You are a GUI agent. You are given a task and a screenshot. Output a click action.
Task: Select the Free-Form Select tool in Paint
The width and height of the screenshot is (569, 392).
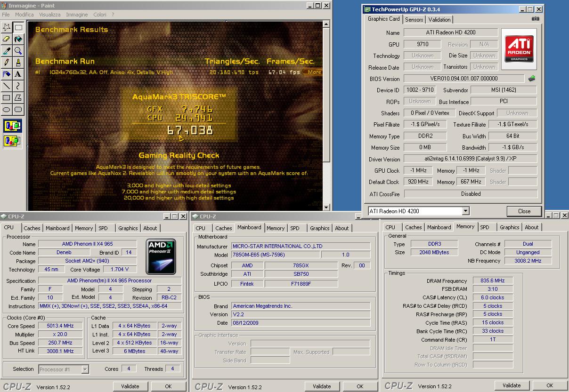point(7,27)
